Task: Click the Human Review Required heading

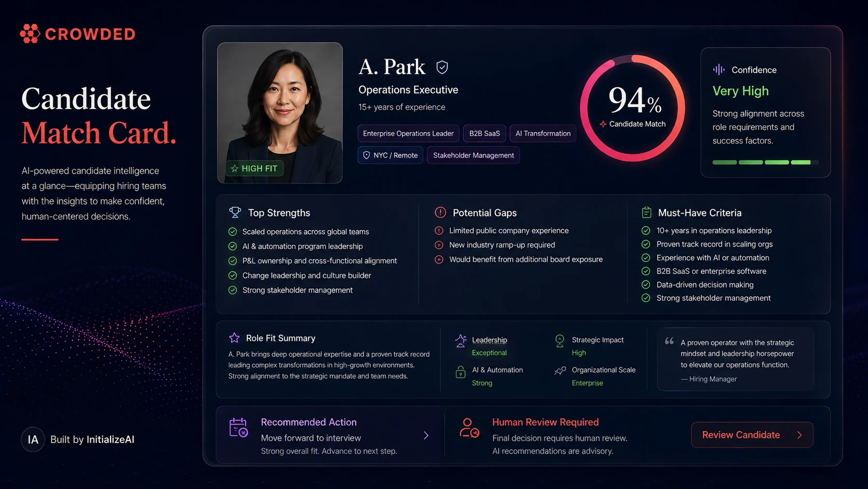Action: [x=546, y=422]
